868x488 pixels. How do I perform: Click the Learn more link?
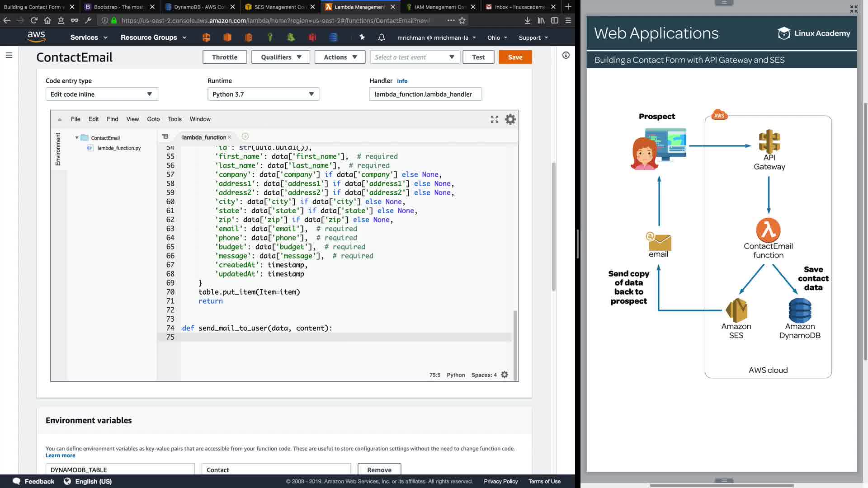(x=60, y=455)
